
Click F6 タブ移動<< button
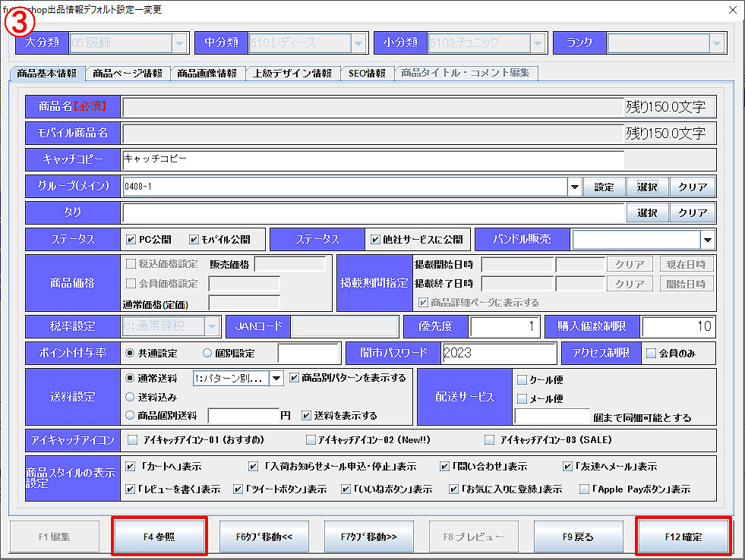pos(265,536)
